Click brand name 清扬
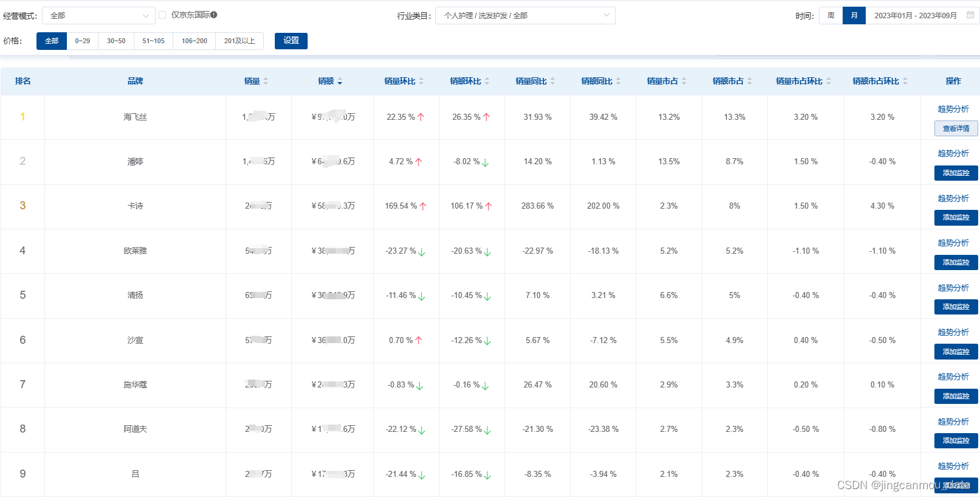 point(136,295)
